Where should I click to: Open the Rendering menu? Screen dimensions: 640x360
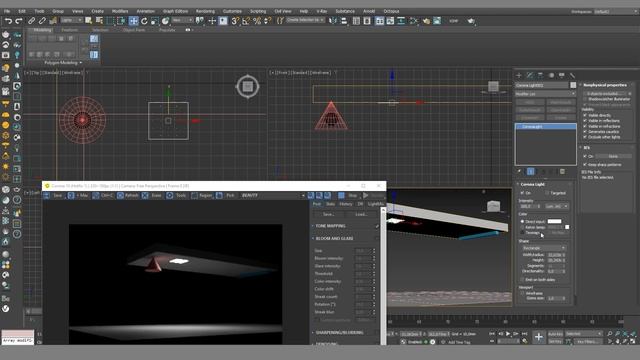coord(205,11)
